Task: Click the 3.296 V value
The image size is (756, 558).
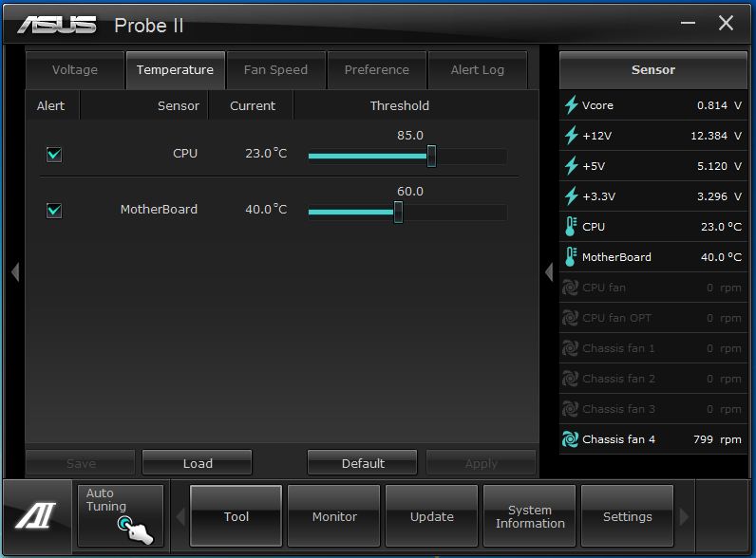Action: (x=719, y=196)
